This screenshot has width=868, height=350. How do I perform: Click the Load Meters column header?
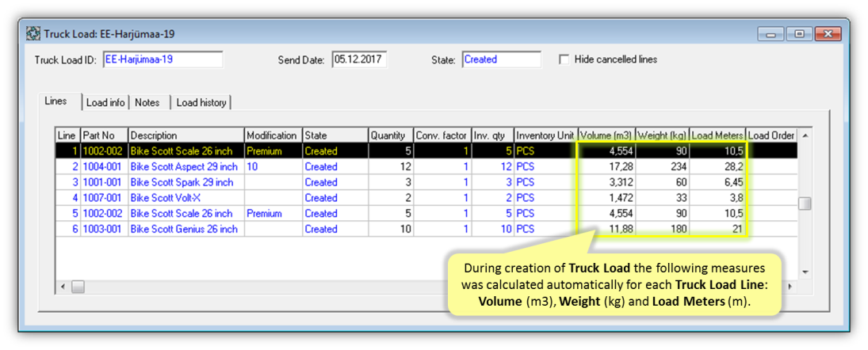[x=717, y=135]
